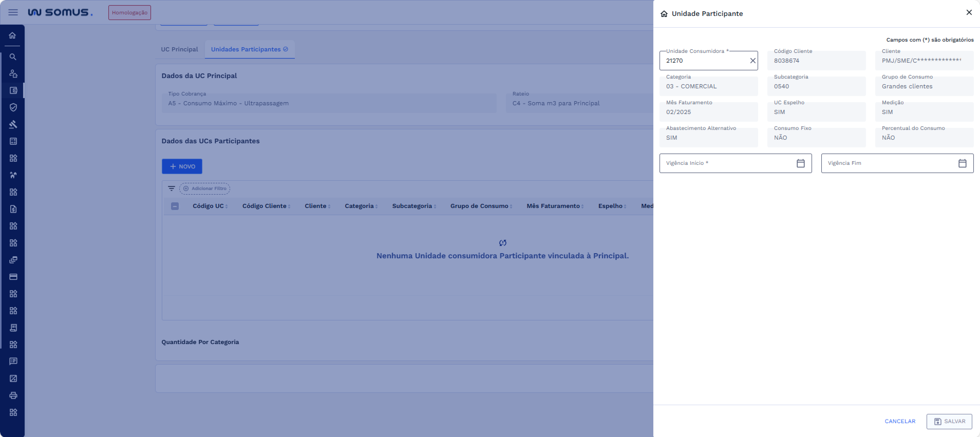Open the filter list icon
980x437 pixels.
click(171, 188)
